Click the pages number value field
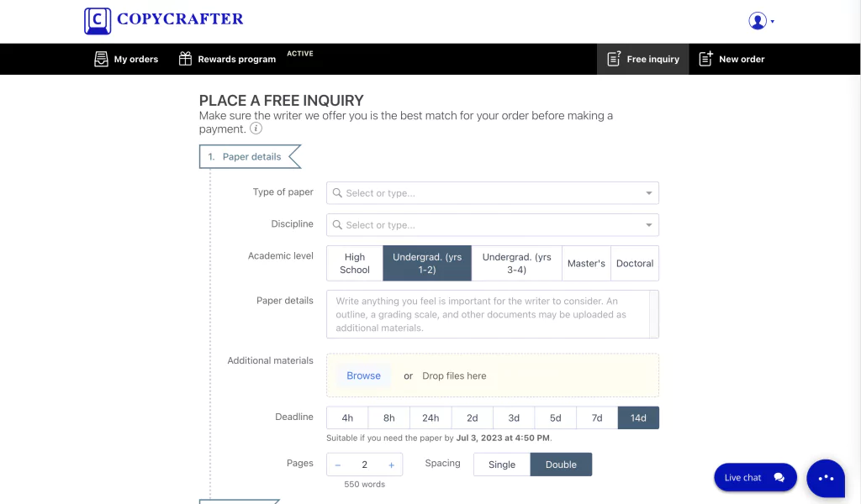The width and height of the screenshot is (861, 504). point(365,465)
